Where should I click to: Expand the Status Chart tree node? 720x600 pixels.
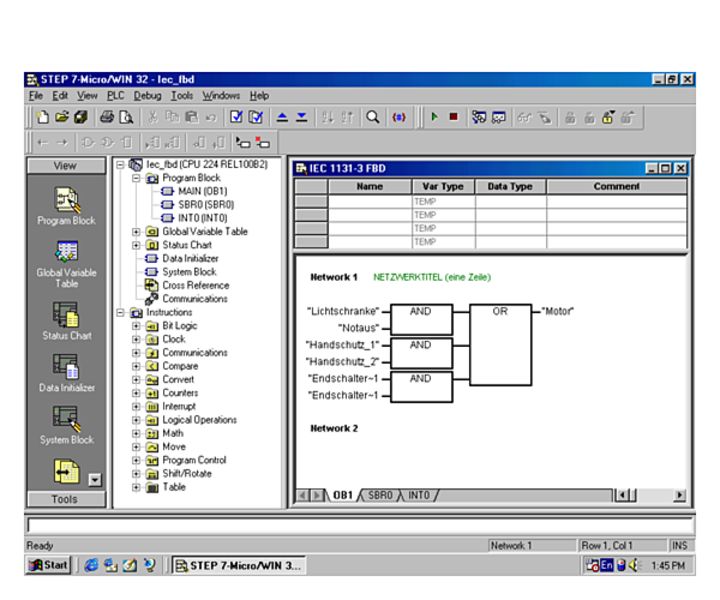coord(136,245)
